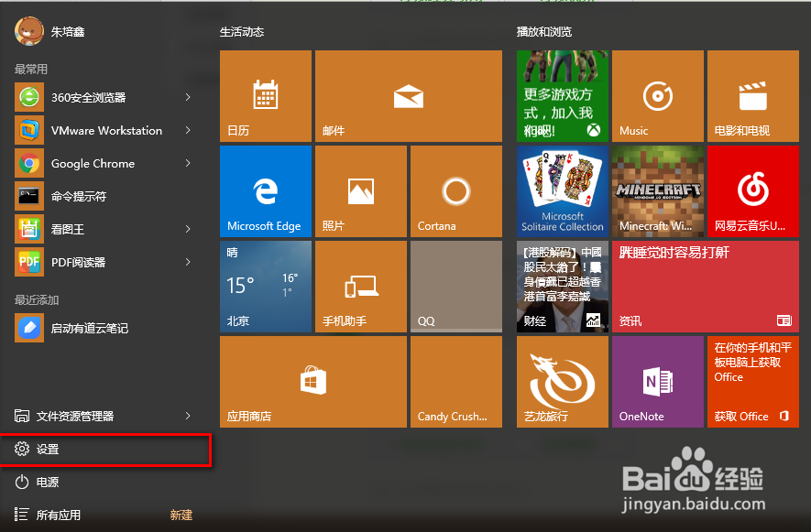Expand PDF阅读器 jump list arrow
The width and height of the screenshot is (811, 532).
(x=188, y=262)
